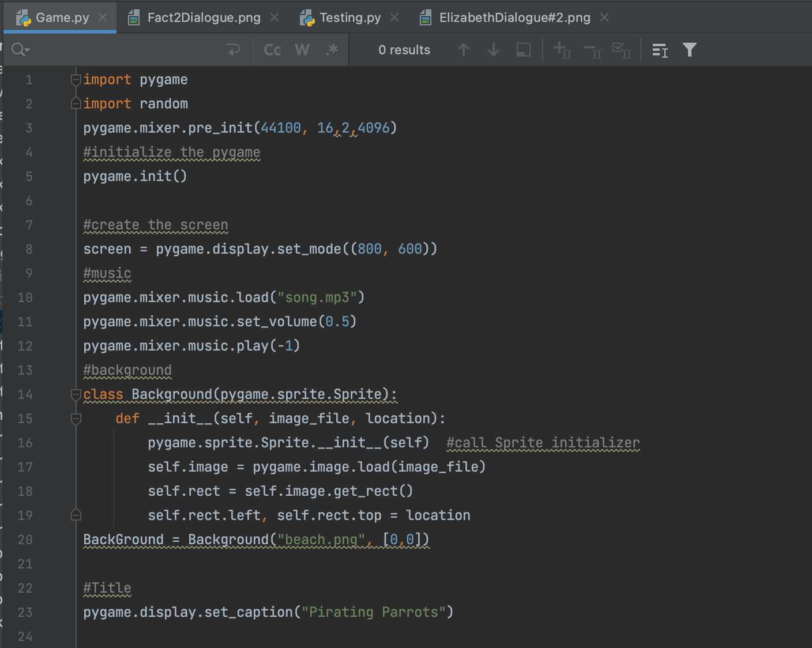Viewport: 812px width, 648px height.
Task: Click the number 44100 in pre_init
Action: (281, 128)
